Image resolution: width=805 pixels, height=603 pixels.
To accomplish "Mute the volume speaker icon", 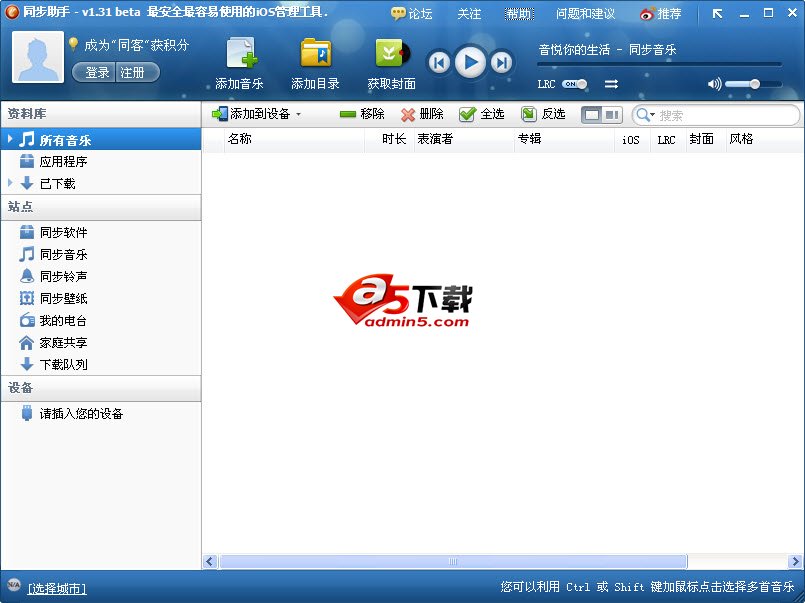I will click(714, 84).
